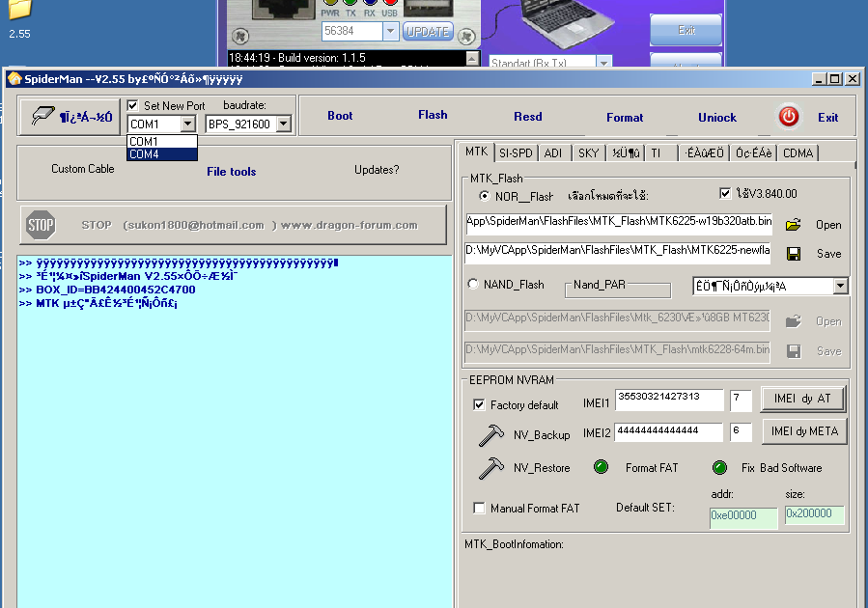
Task: Click the Custom Cable label
Action: [83, 169]
